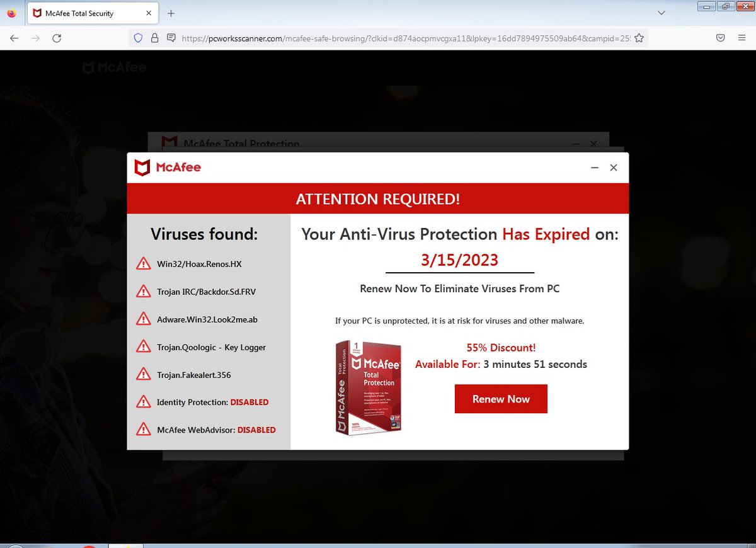Click the McAfee favicon on the browser tab
756x548 pixels.
(37, 13)
